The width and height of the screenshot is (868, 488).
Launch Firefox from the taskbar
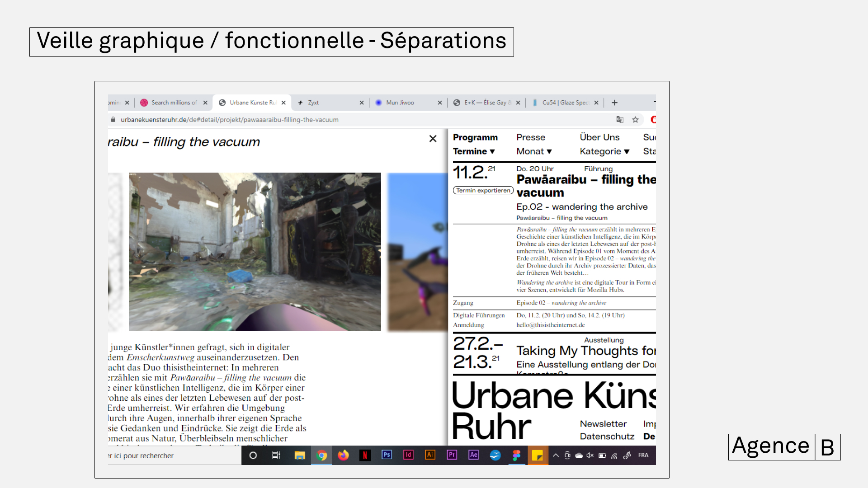click(x=343, y=455)
